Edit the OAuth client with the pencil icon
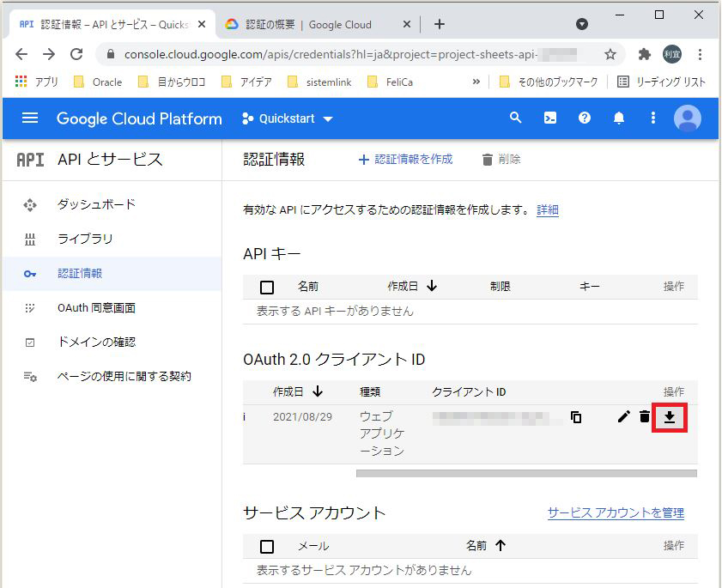Image resolution: width=722 pixels, height=588 pixels. click(623, 416)
